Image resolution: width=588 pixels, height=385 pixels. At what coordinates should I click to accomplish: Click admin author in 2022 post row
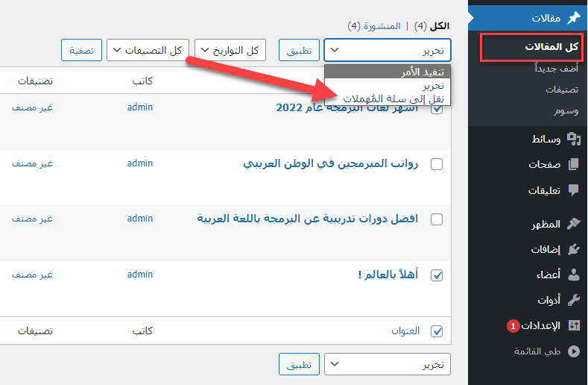(140, 107)
